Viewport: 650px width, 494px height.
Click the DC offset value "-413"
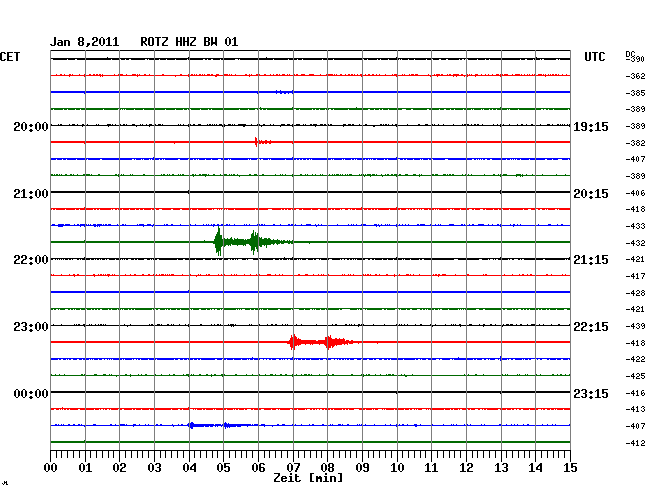tap(635, 409)
